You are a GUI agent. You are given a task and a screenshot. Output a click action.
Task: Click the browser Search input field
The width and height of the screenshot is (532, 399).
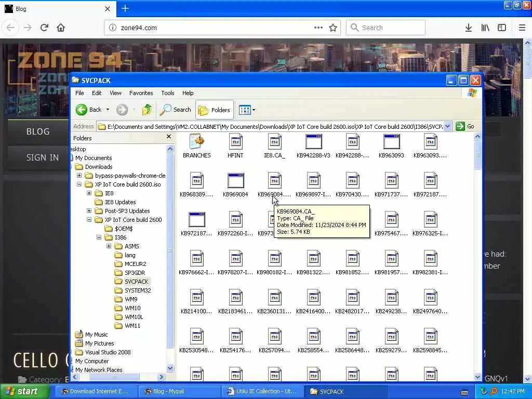pos(385,28)
